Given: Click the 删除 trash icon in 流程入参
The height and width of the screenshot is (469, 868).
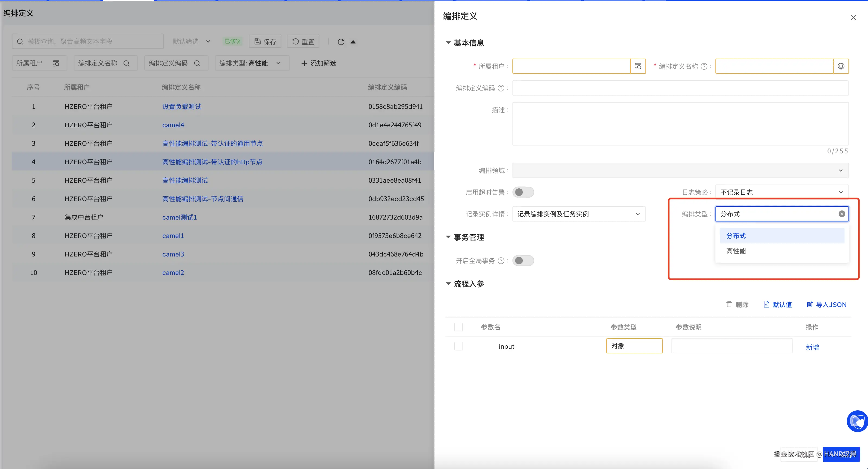Looking at the screenshot, I should point(729,304).
